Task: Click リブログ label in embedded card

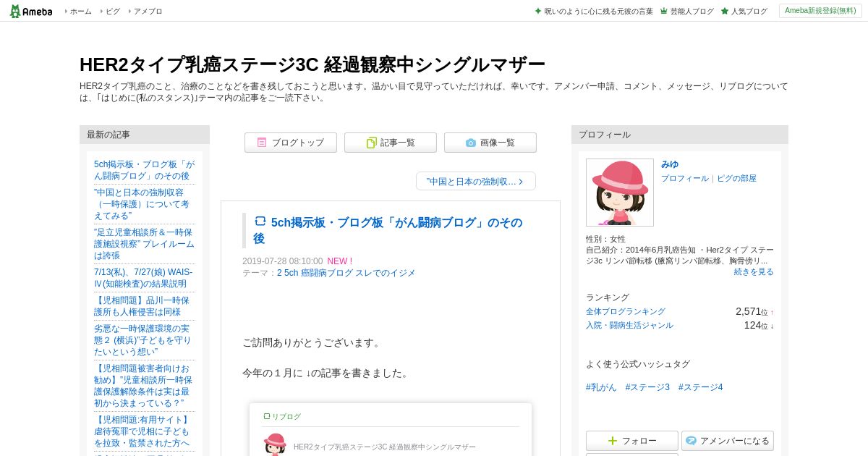Action: 282,416
